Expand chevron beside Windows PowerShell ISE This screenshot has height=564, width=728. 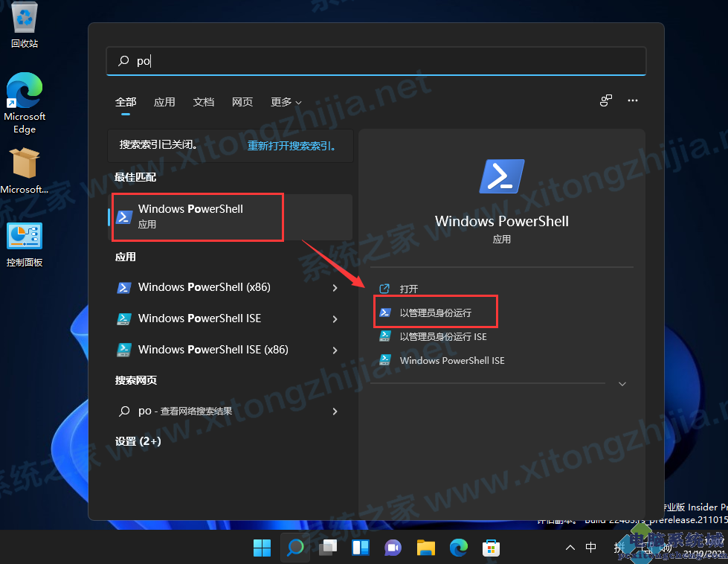(335, 319)
